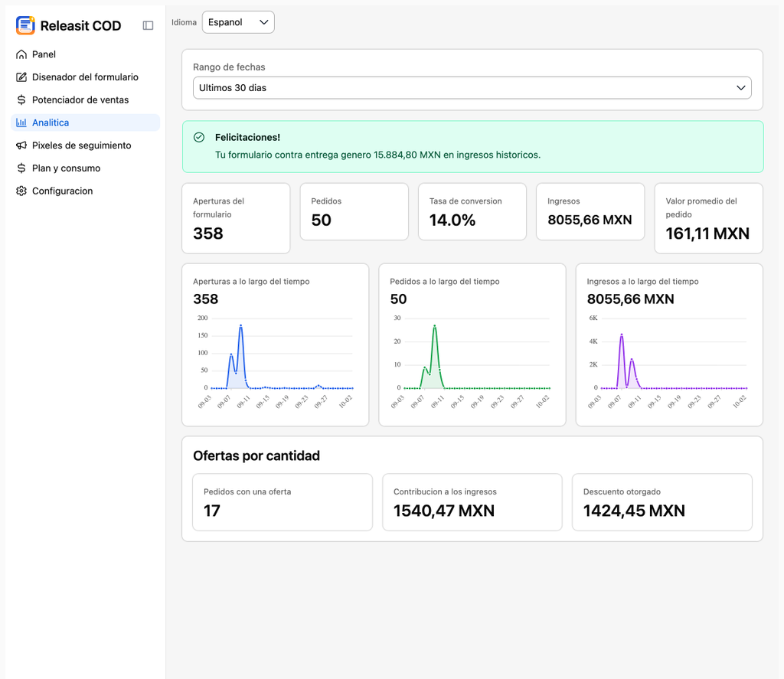Open Disenador del formulario page
The width and height of the screenshot is (784, 679).
tap(85, 77)
